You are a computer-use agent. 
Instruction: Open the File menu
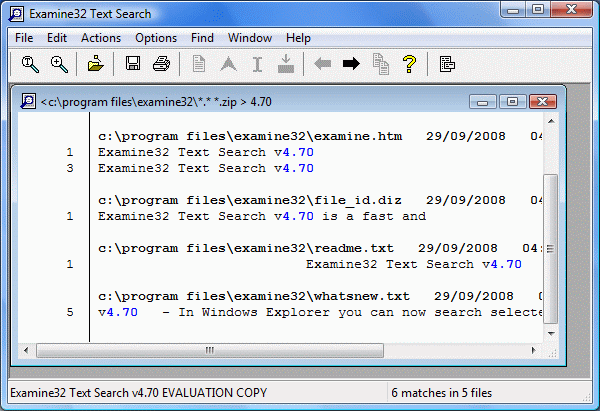[24, 38]
